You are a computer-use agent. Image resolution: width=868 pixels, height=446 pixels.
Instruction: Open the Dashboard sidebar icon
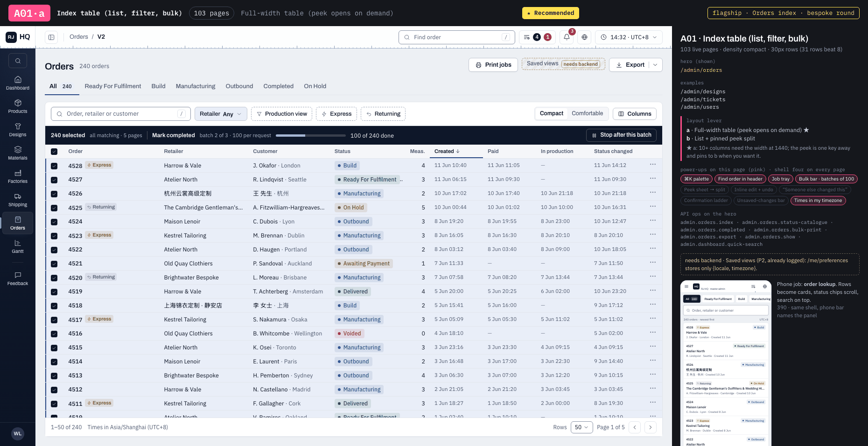point(18,83)
